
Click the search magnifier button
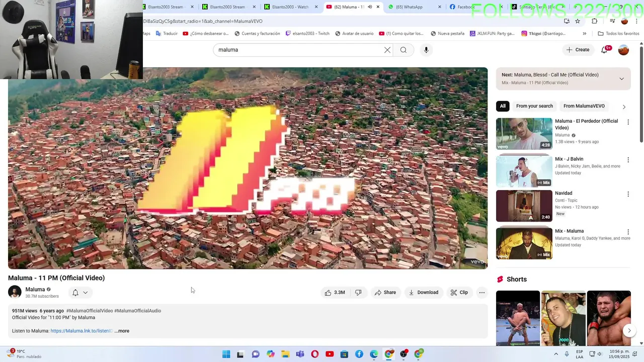coord(404,50)
